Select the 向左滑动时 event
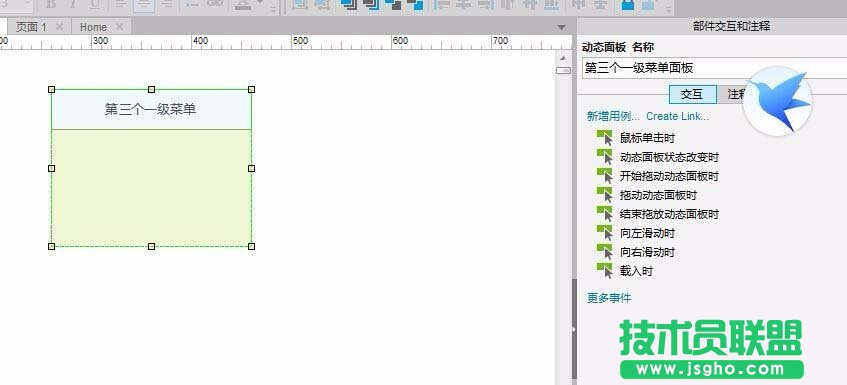 click(647, 233)
